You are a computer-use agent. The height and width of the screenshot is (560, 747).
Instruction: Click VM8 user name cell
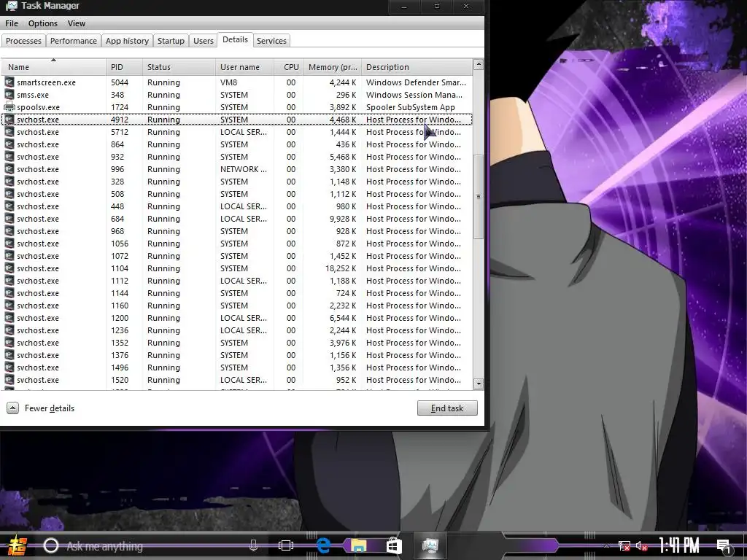228,82
